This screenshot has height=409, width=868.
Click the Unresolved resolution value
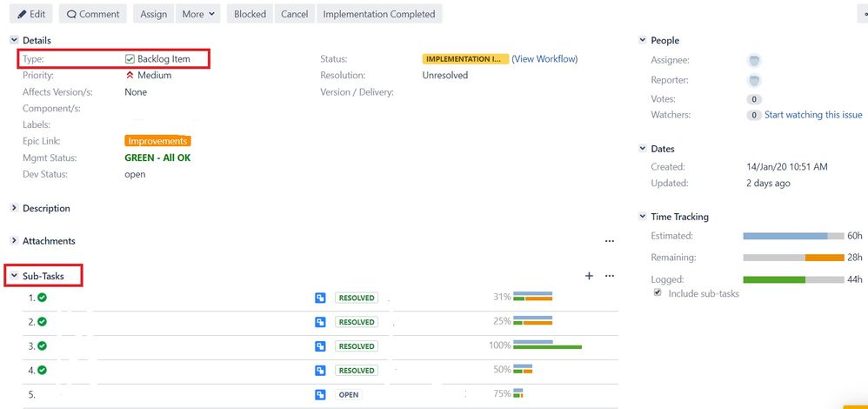445,76
